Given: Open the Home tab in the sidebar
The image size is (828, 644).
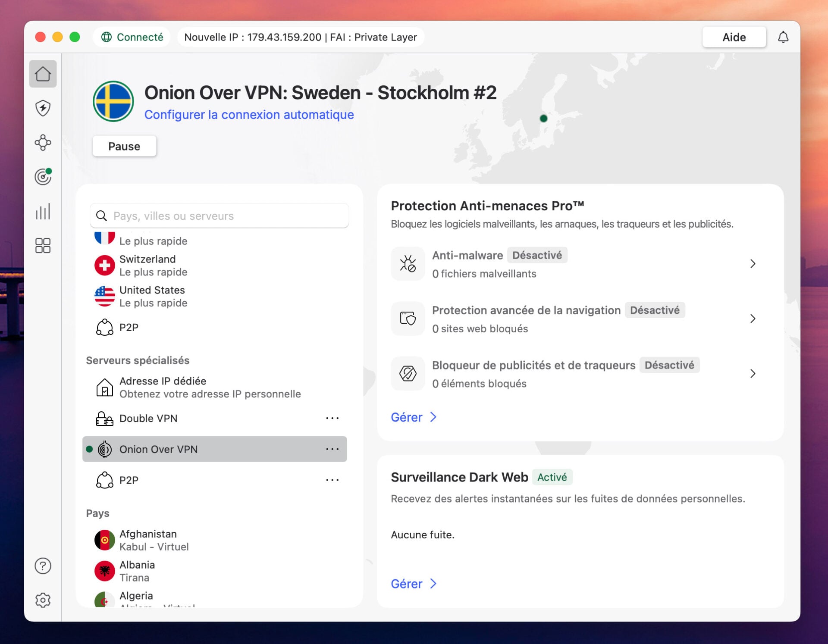Looking at the screenshot, I should click(43, 74).
